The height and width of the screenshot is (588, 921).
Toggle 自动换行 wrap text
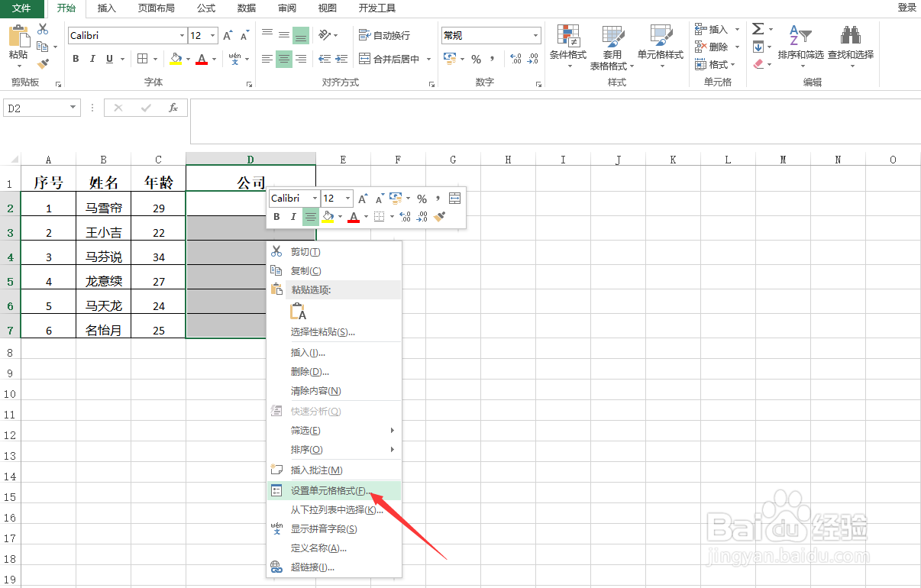[384, 35]
